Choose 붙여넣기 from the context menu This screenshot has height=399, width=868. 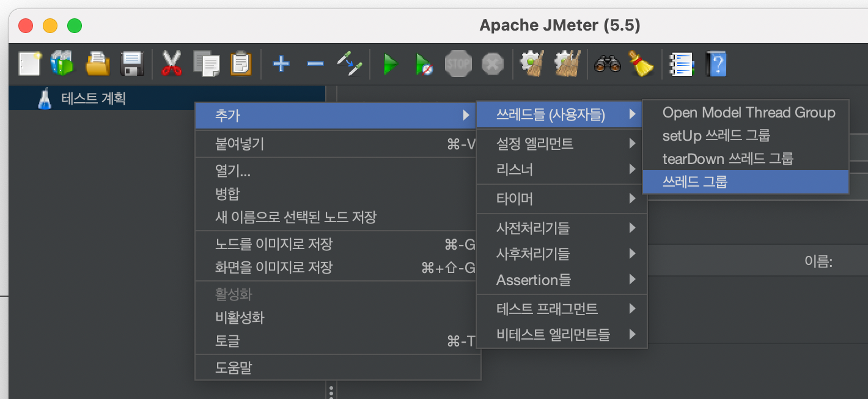point(335,144)
